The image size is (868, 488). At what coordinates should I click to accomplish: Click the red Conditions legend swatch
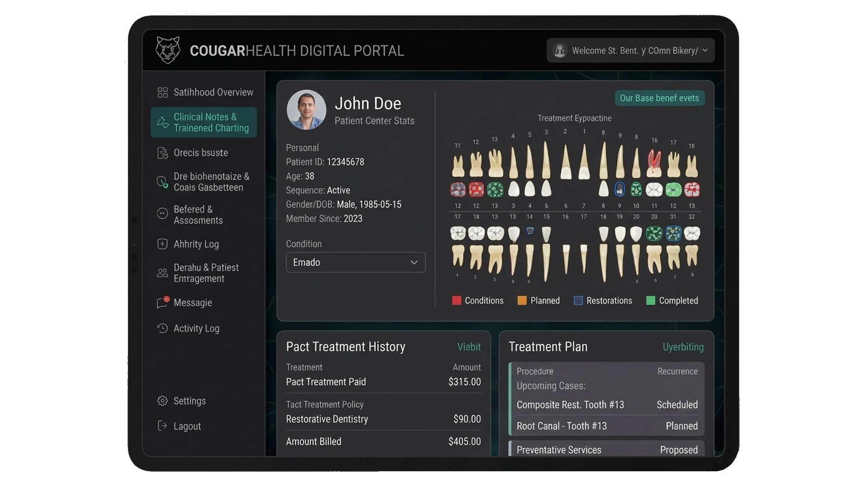457,301
